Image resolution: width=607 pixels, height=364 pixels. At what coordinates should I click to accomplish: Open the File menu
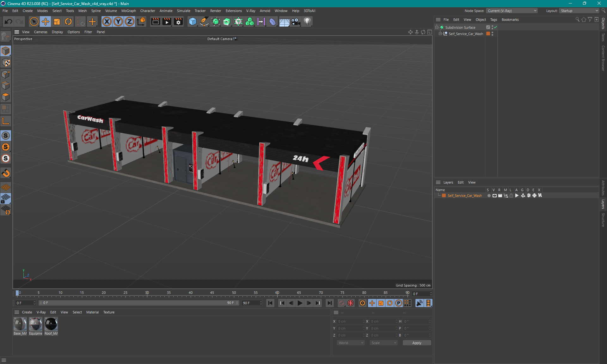(x=5, y=11)
